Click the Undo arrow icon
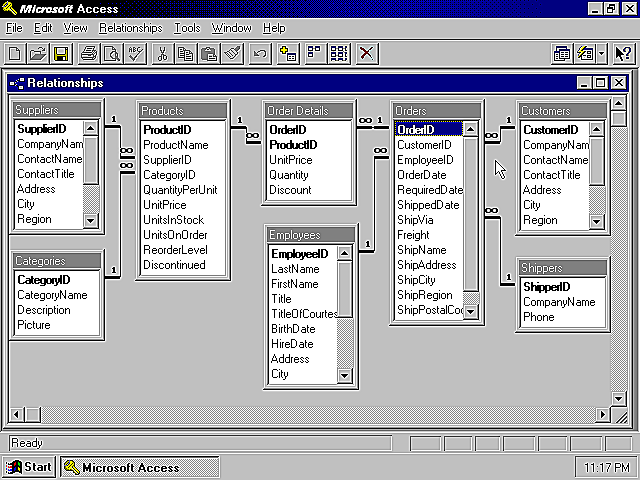The height and width of the screenshot is (480, 640). point(260,54)
